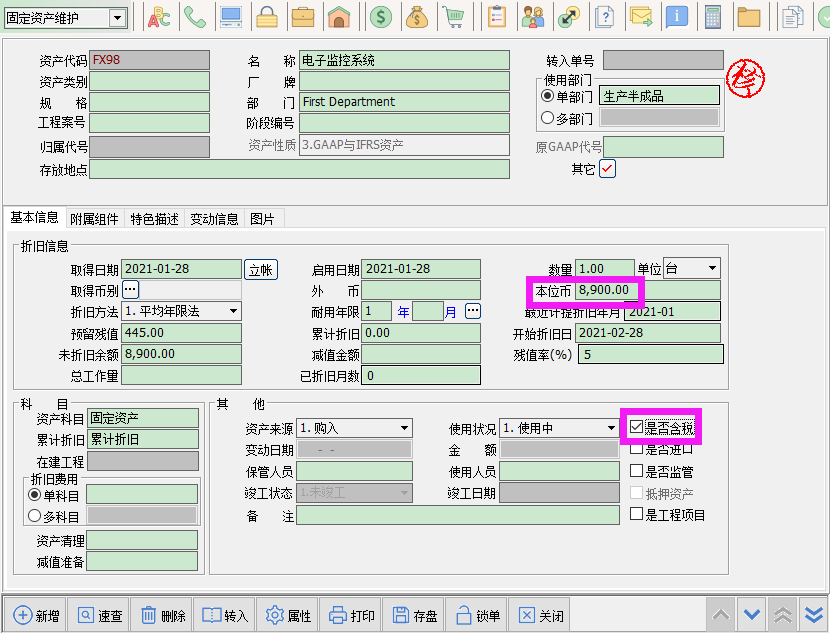Screen dimensions: 830x634
Task: Click the green dollar coin icon
Action: click(380, 17)
